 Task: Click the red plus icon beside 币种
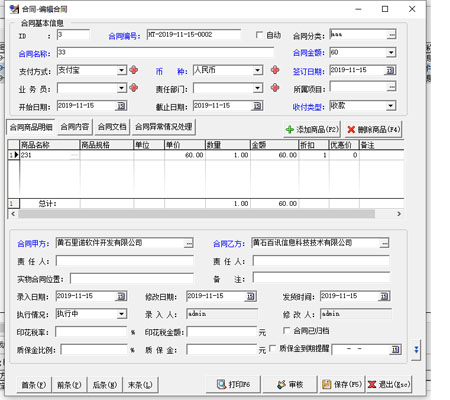pos(275,70)
